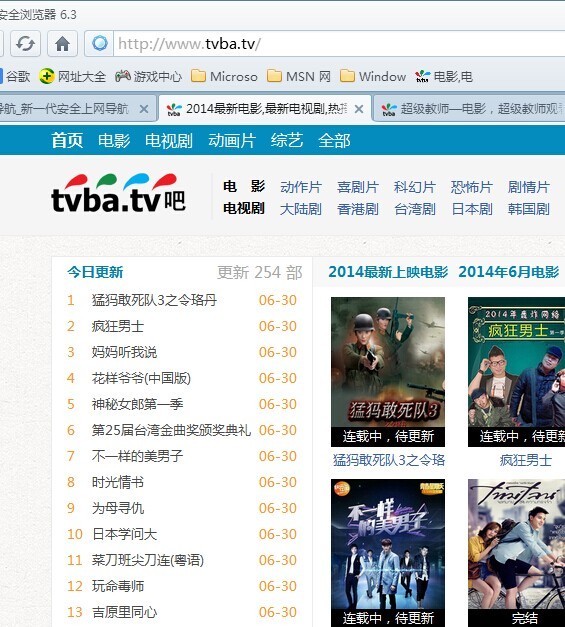Click inside the URL address field
This screenshot has width=565, height=627.
(x=340, y=43)
